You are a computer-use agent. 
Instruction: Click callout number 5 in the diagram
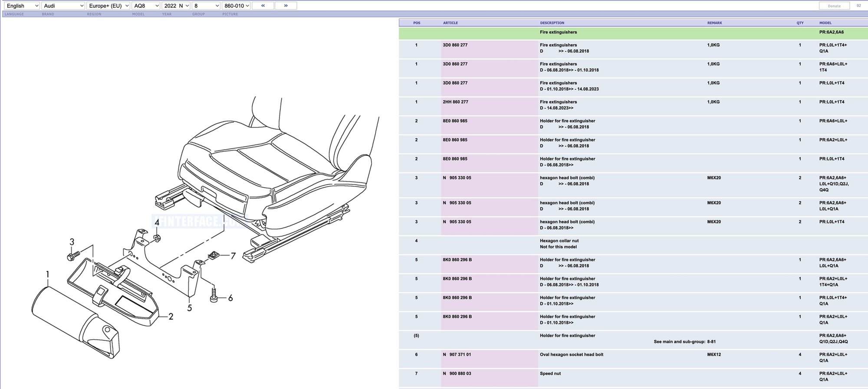pos(190,308)
